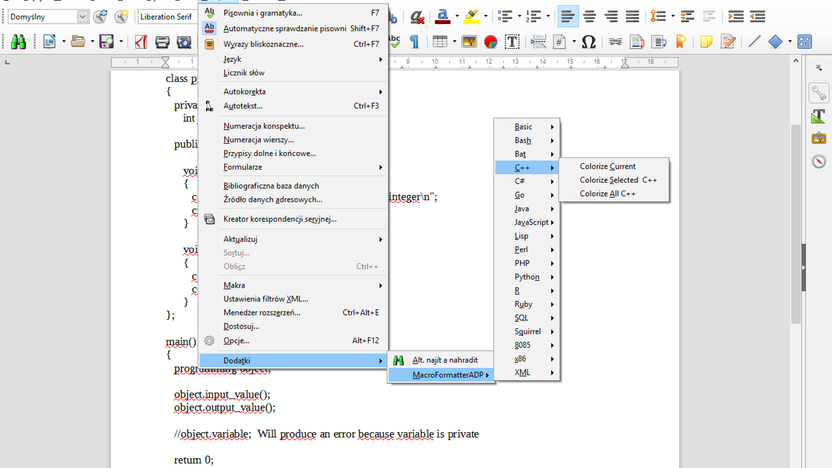This screenshot has height=468, width=832.
Task: Increase indent toolbar icon
Action: 736,17
